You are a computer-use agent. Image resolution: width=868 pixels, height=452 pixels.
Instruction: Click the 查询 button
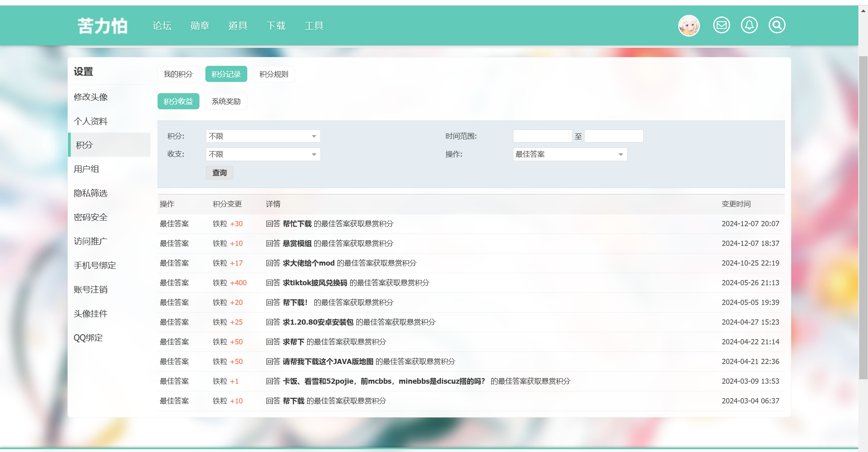point(220,173)
